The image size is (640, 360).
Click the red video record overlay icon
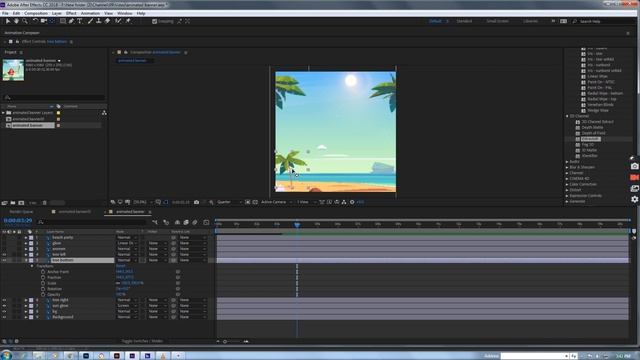634,178
